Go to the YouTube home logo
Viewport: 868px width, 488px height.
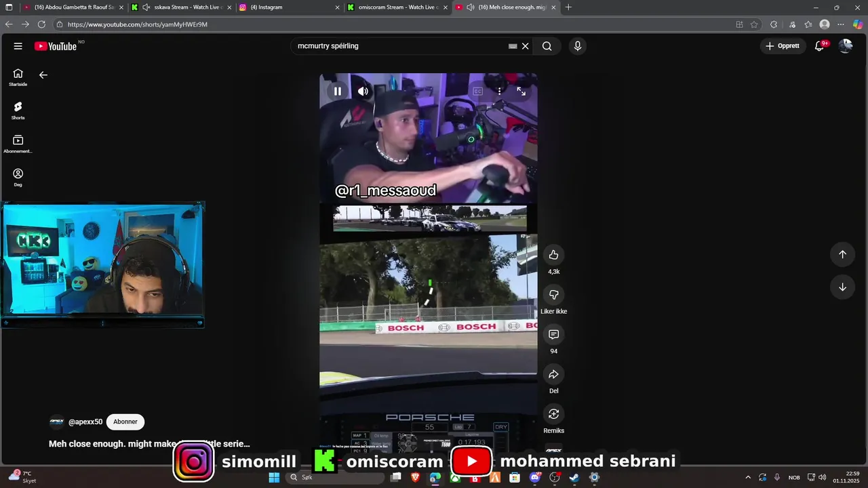pos(56,46)
